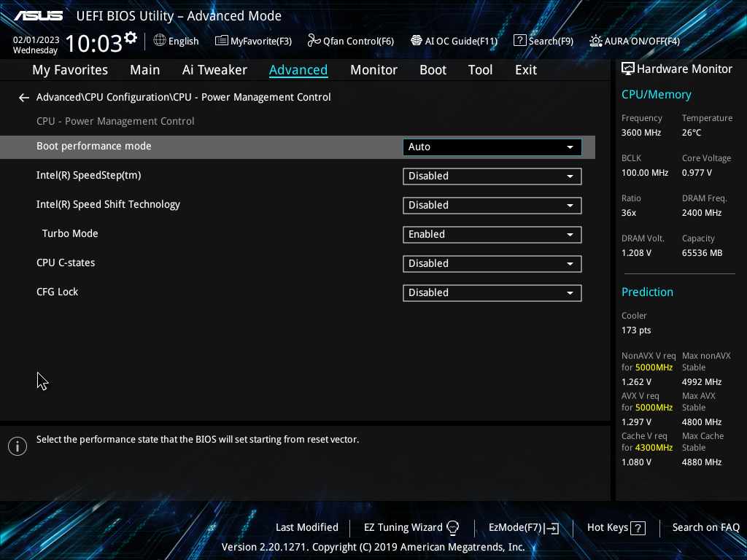The image size is (747, 560).
Task: Click the Intel(R) SpeedStep(tm) label
Action: tap(88, 176)
